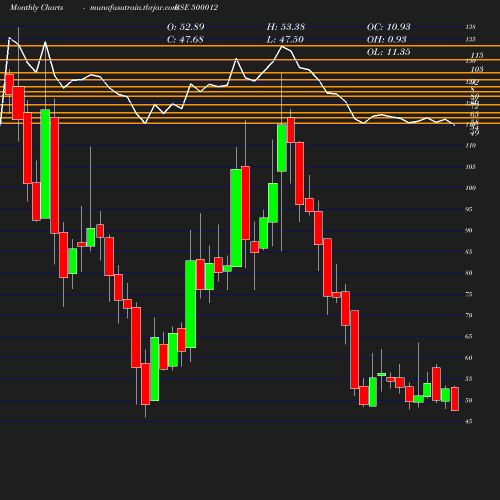
Task: Click the 65 price axis label
Action: click(469, 337)
